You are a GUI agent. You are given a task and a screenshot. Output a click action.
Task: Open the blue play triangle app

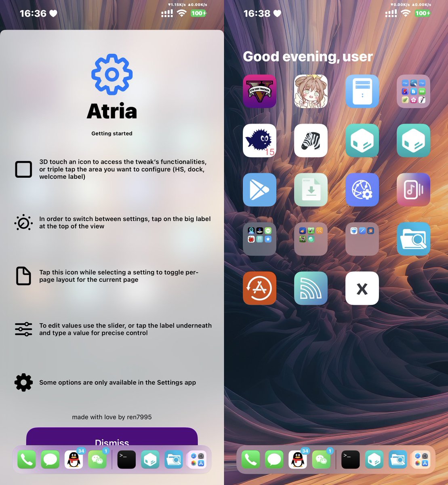[259, 190]
